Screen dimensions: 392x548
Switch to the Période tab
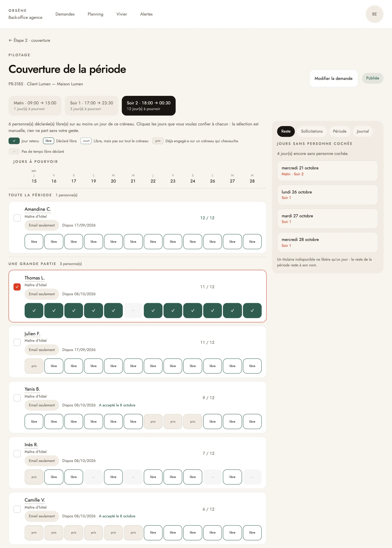339,131
